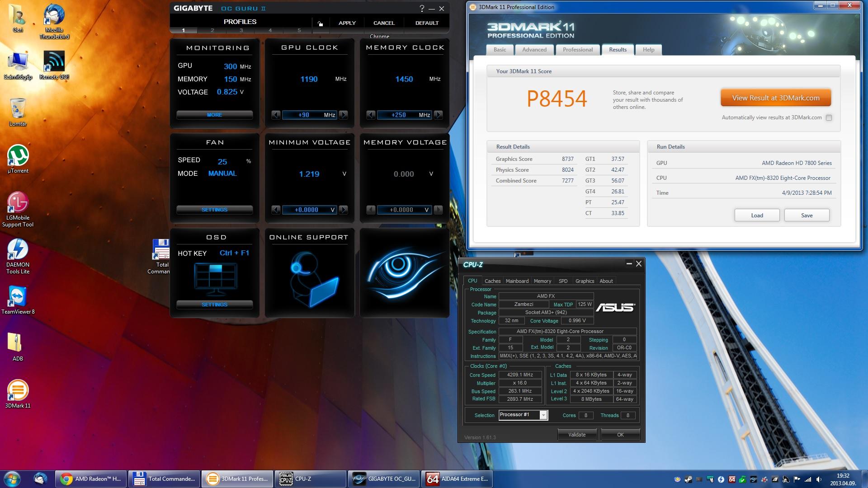Switch to Chrome AMD Radeon taskbar item
Image resolution: width=868 pixels, height=488 pixels.
[91, 479]
